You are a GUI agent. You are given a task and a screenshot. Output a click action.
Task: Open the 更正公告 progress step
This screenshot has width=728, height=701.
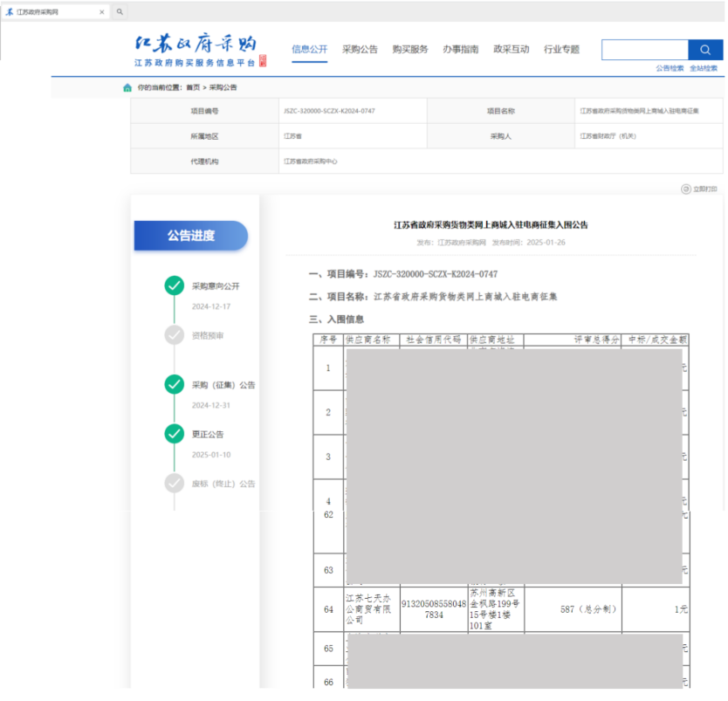[x=208, y=435]
